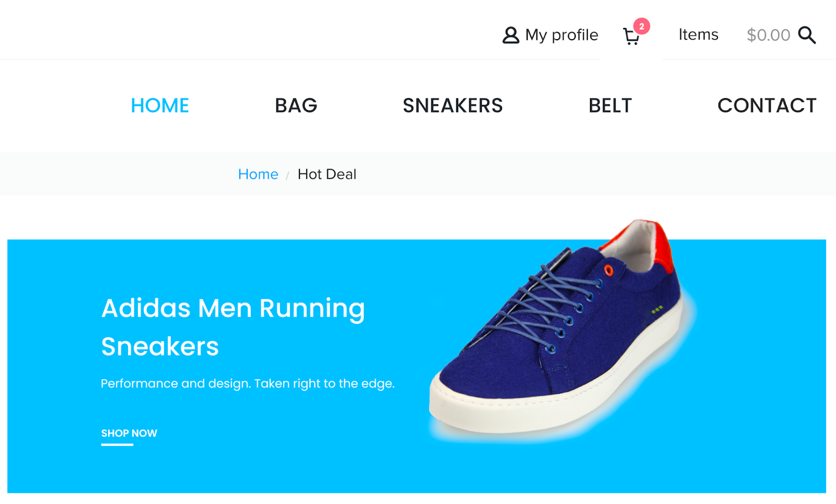Open the CONTACT page
The image size is (836, 504).
point(767,106)
